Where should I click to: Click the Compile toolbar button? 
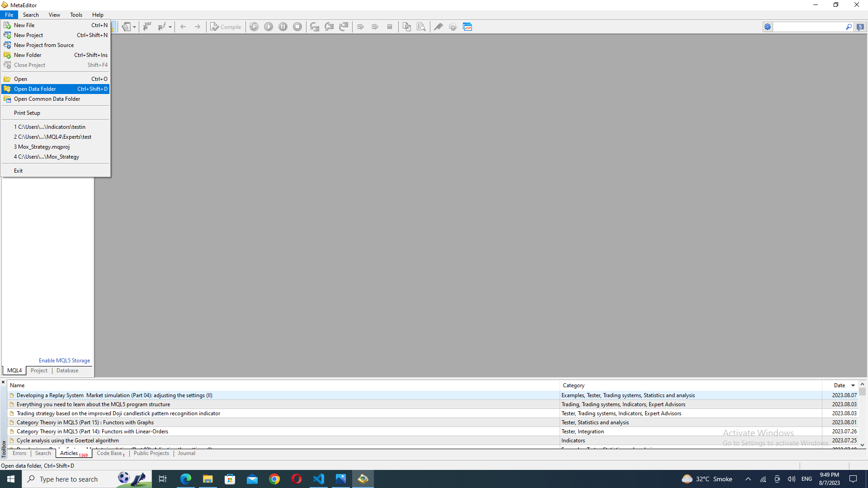[x=226, y=27]
